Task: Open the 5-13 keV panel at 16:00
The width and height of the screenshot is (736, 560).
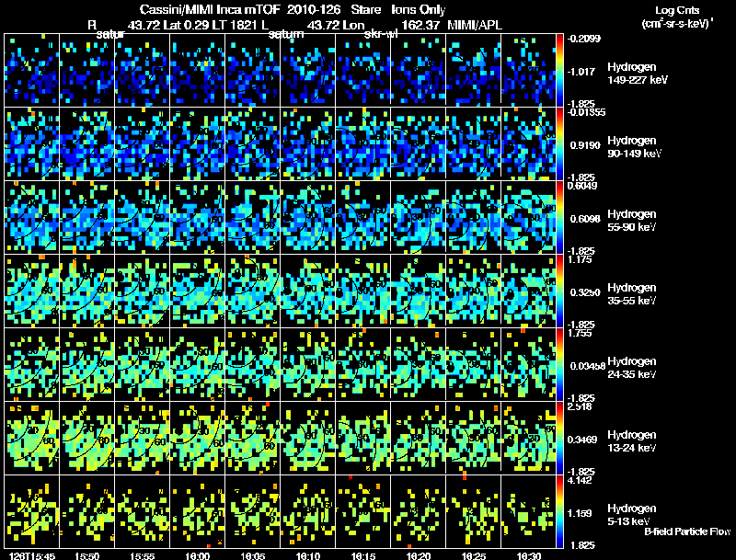Action: click(x=197, y=511)
